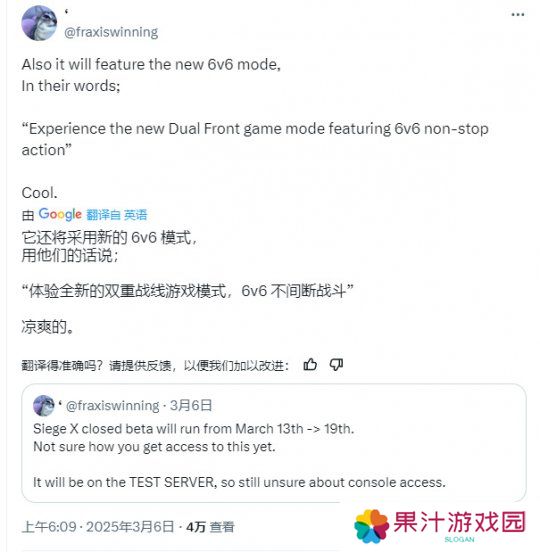The image size is (540, 552).
Task: View the 4万 查看 view count
Action: pos(210,527)
